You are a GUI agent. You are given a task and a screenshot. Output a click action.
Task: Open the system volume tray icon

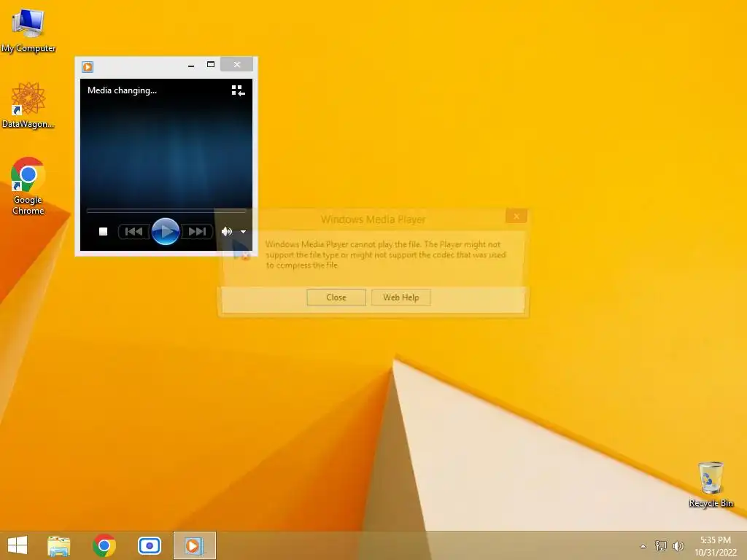click(678, 545)
